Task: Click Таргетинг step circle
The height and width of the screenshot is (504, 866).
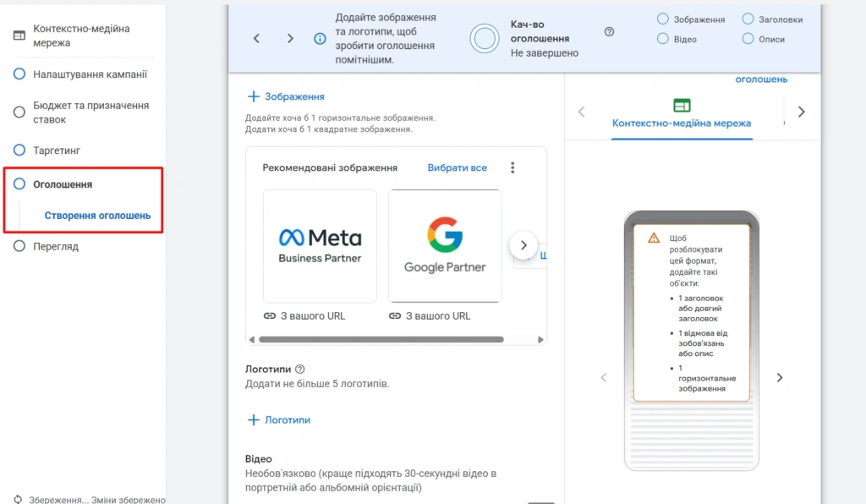Action: pos(19,151)
